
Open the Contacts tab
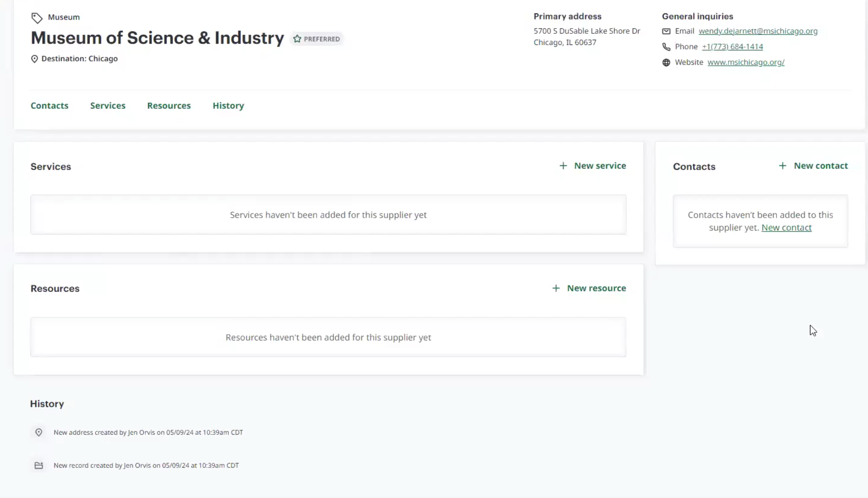click(x=49, y=106)
